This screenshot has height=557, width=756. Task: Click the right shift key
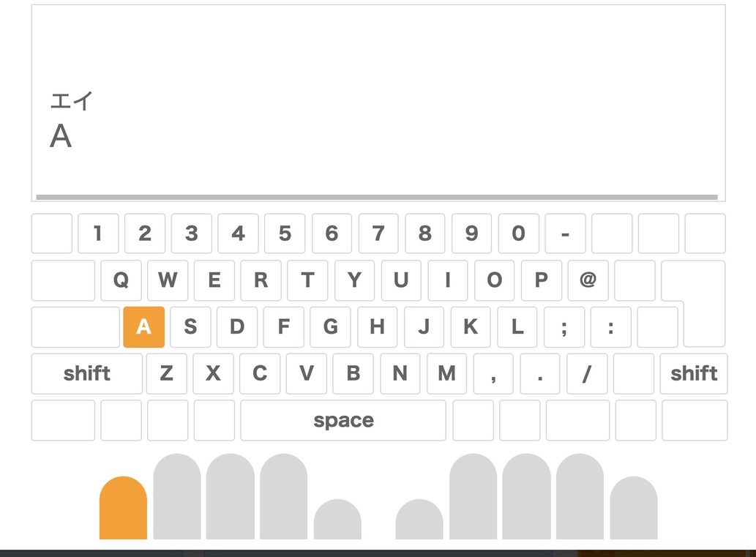tap(693, 373)
